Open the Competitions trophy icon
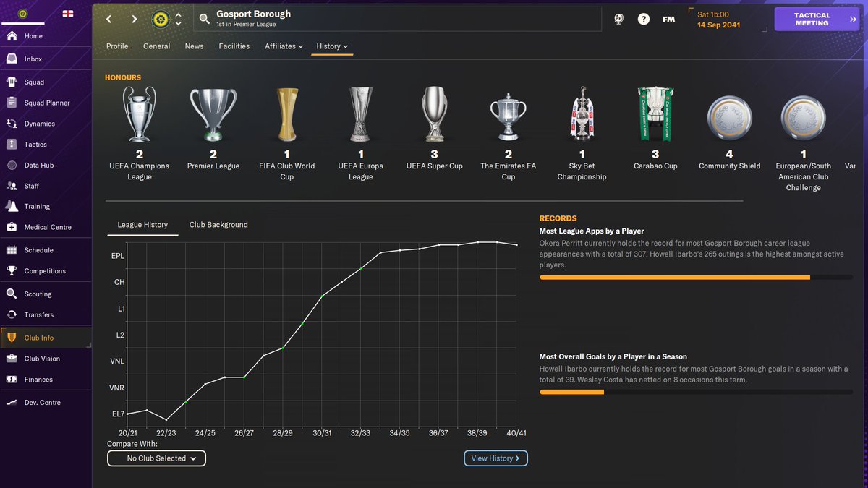 (12, 271)
